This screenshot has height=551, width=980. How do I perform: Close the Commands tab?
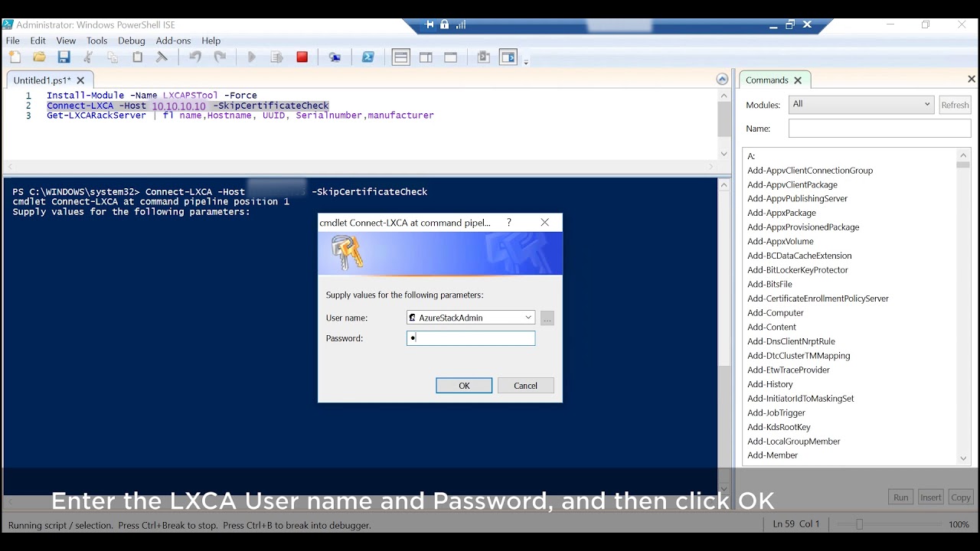(798, 80)
